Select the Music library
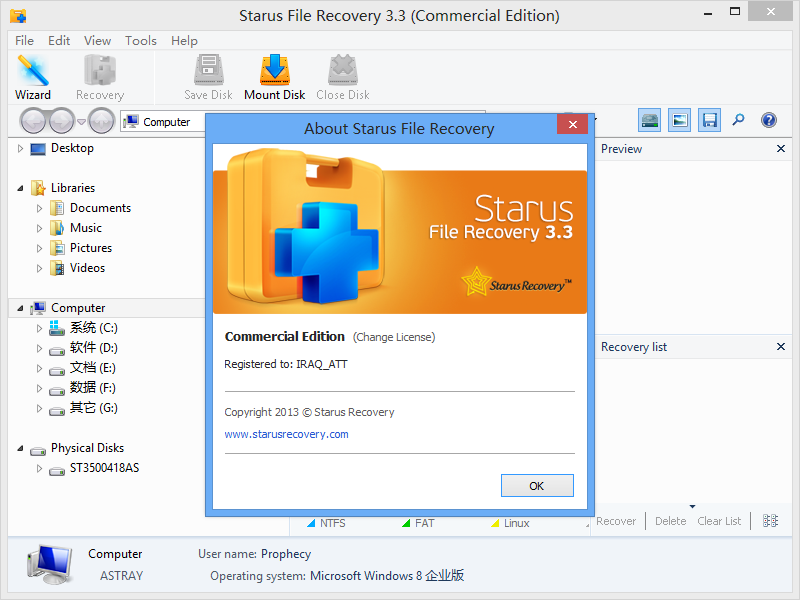 pos(86,228)
